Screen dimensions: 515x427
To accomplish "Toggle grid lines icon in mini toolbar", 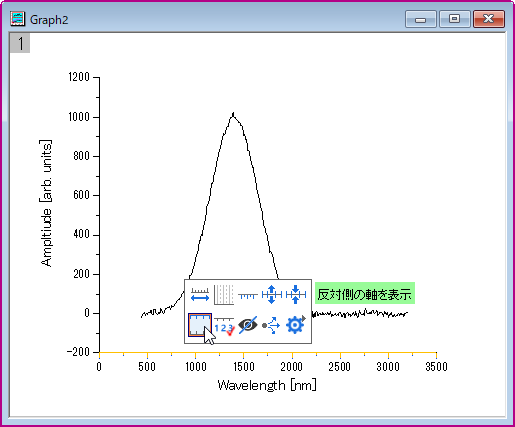I will pos(224,295).
